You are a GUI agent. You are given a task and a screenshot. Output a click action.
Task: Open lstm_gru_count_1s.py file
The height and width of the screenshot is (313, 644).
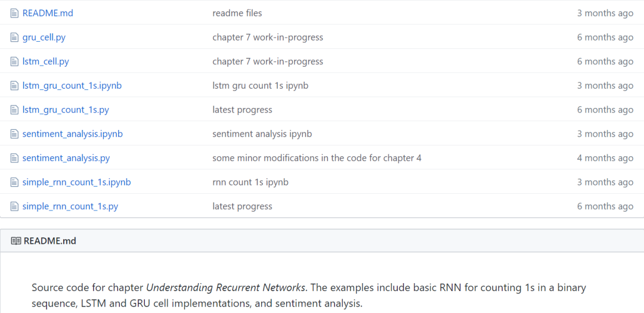[66, 110]
